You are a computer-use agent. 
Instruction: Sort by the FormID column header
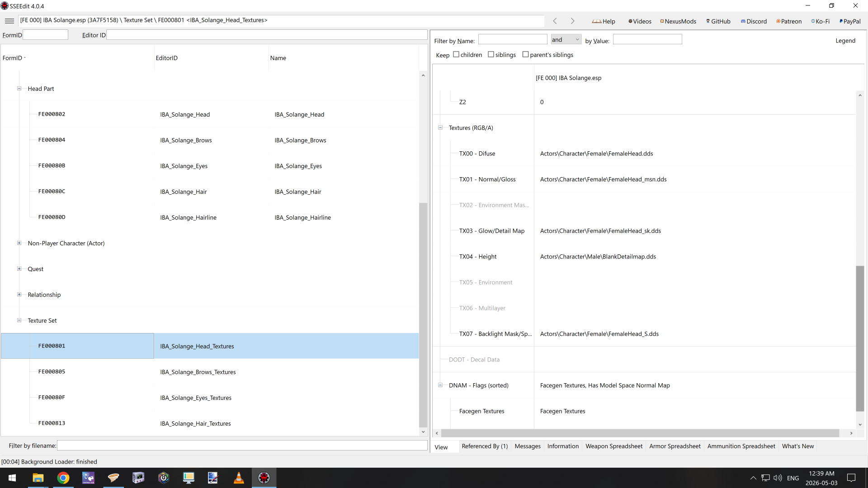(77, 58)
